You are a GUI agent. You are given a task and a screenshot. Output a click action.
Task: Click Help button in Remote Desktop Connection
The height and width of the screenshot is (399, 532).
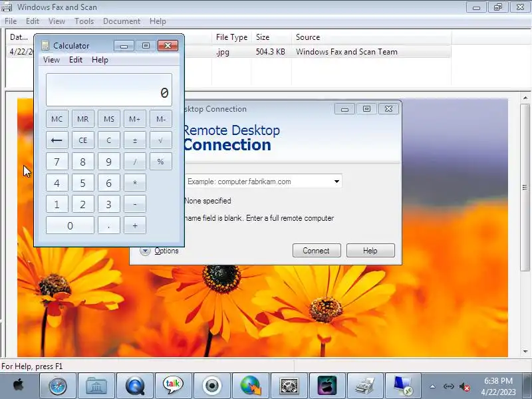tap(370, 251)
